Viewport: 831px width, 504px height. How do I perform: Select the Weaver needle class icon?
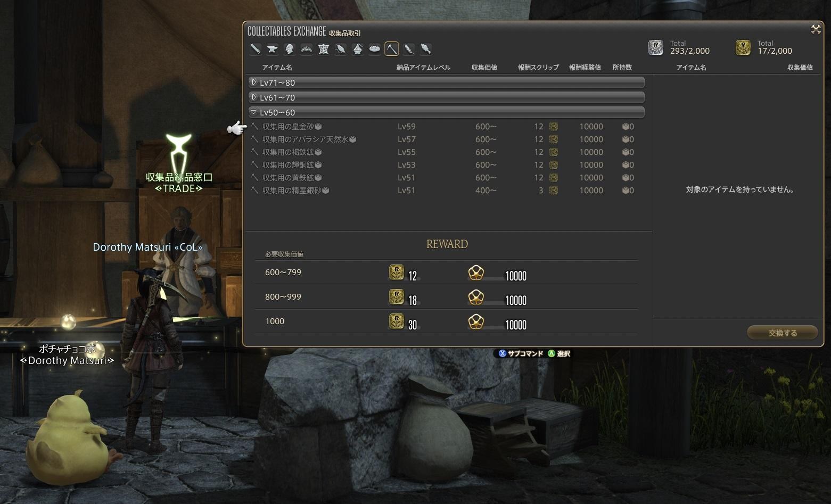(x=341, y=49)
